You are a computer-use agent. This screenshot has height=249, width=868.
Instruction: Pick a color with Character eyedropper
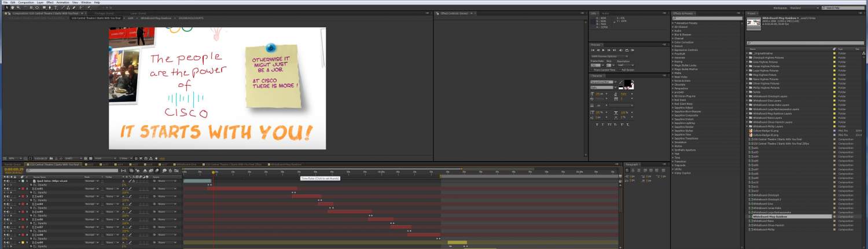tap(621, 82)
